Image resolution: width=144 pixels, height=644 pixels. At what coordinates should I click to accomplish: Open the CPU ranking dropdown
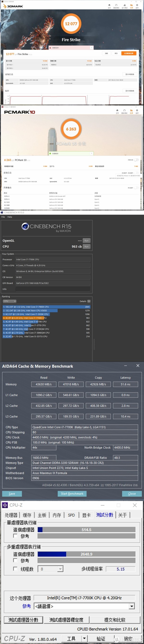[x=9, y=301]
